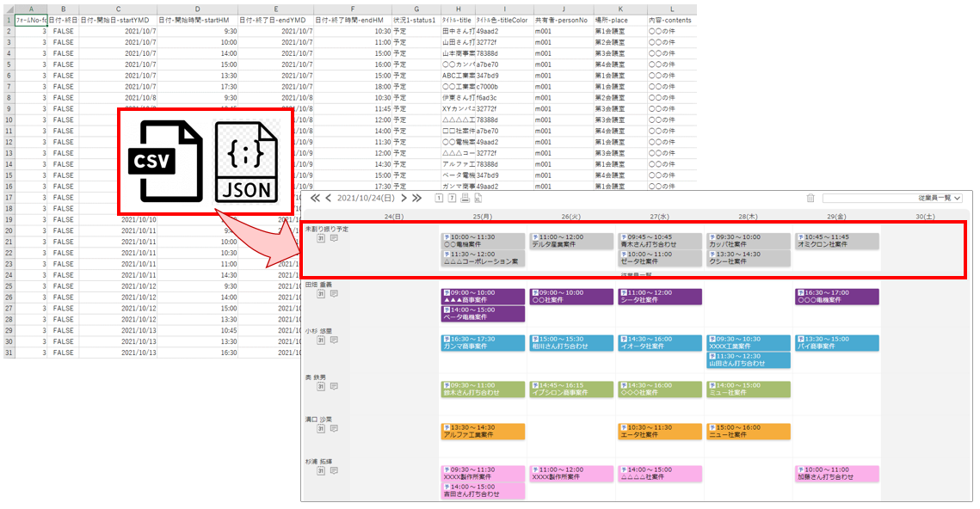Screen dimensions: 980x509
Task: Open the 11:30～12:00 △△△コーポレーション event
Action: (483, 259)
